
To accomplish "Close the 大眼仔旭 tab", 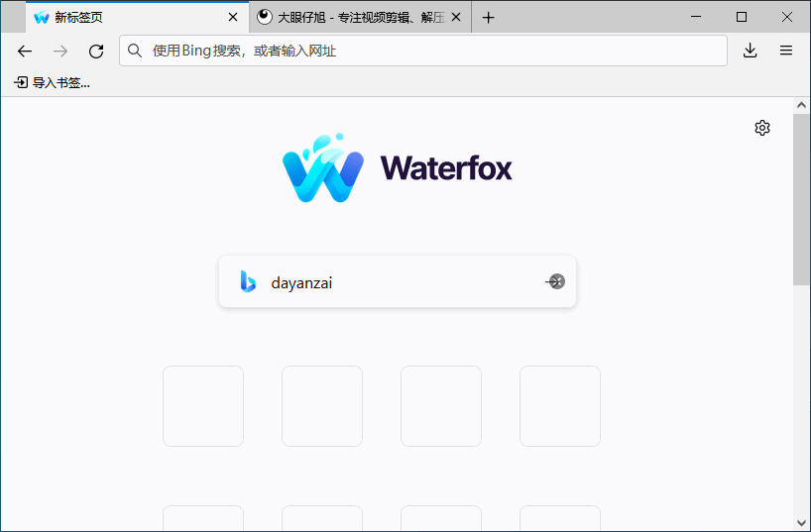I will [456, 17].
